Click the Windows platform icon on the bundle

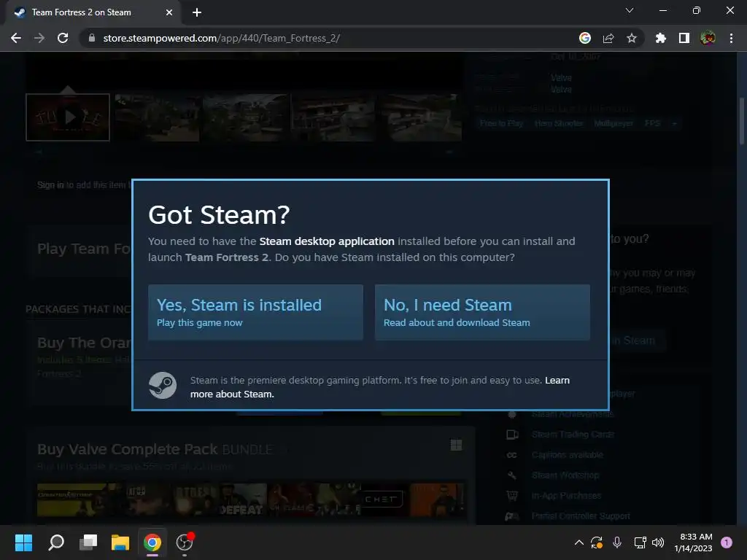[456, 445]
